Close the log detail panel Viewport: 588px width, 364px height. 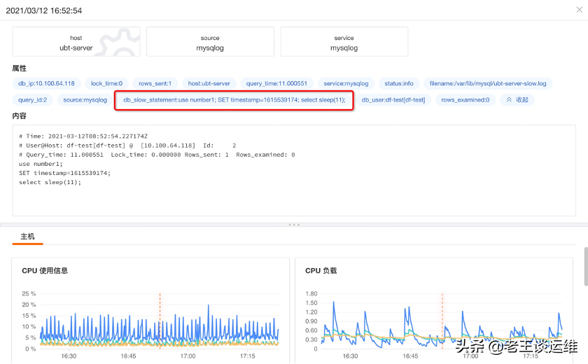click(580, 10)
